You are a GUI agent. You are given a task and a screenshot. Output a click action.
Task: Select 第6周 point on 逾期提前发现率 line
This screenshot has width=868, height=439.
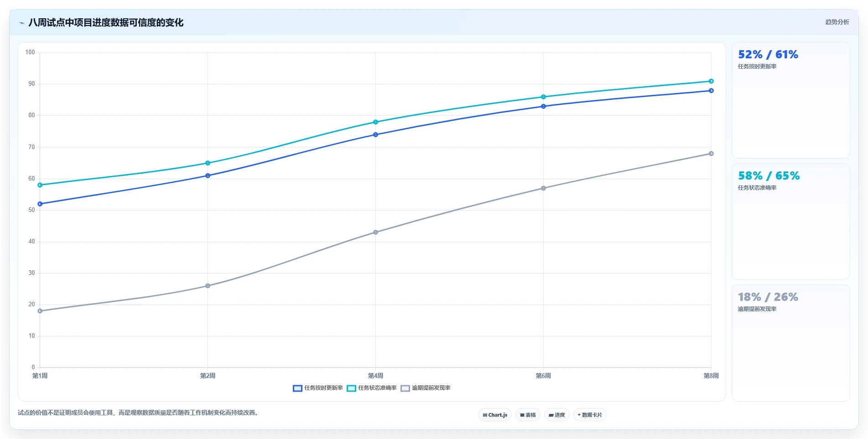(543, 188)
